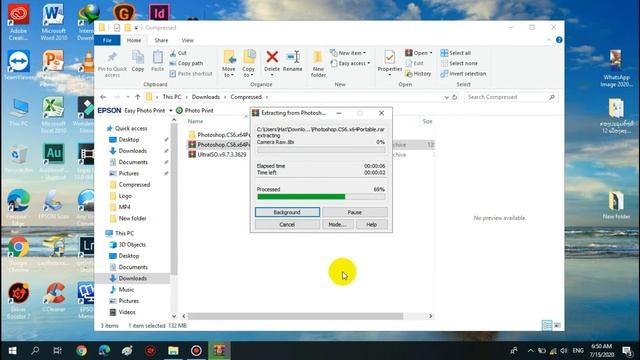Click the red Delete icon

[x=272, y=58]
